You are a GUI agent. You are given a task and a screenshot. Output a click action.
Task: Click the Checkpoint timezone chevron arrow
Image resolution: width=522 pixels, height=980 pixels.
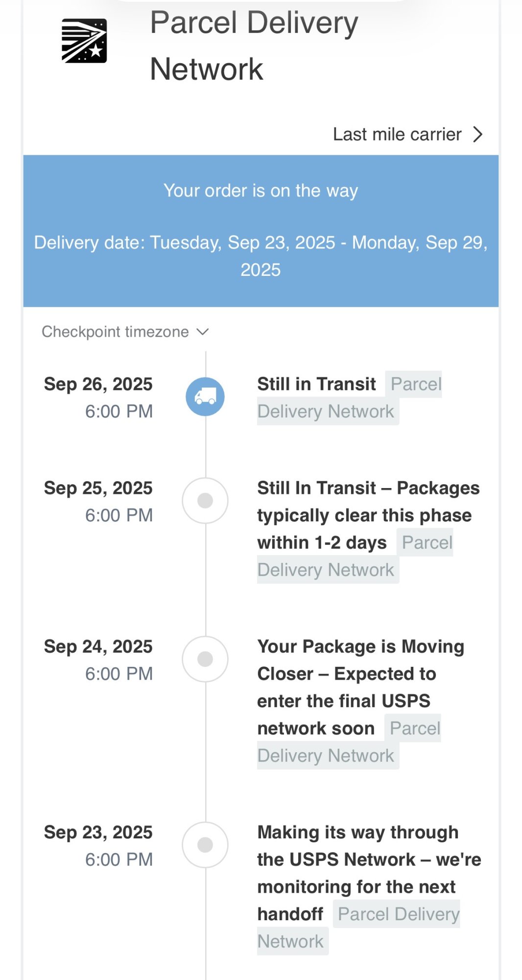(202, 332)
